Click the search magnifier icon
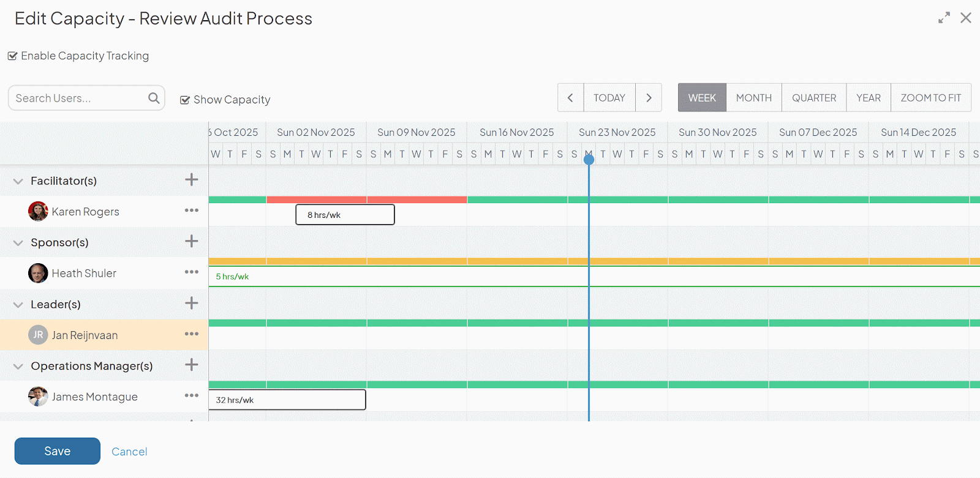This screenshot has height=478, width=980. click(x=154, y=98)
